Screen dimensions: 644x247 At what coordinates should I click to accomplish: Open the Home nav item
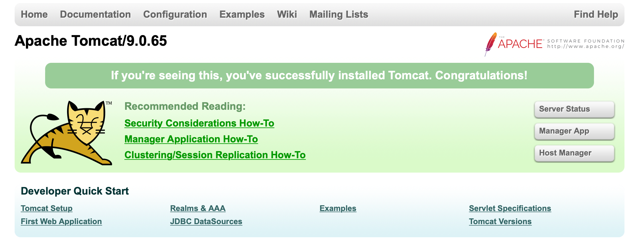(34, 14)
